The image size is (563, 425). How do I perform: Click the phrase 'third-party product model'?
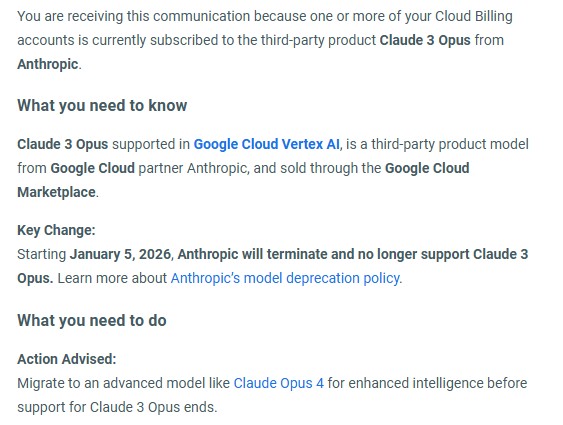450,144
